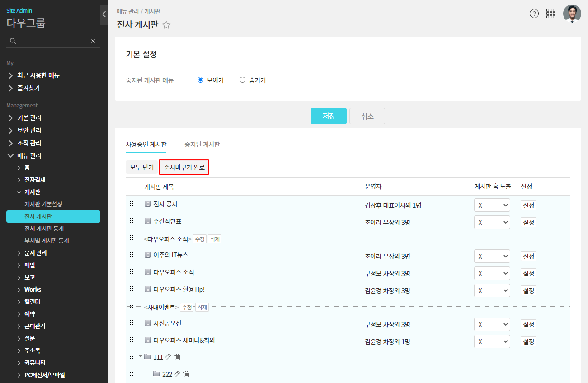
Task: Star the 전사 게시판 page as favorite
Action: [166, 25]
